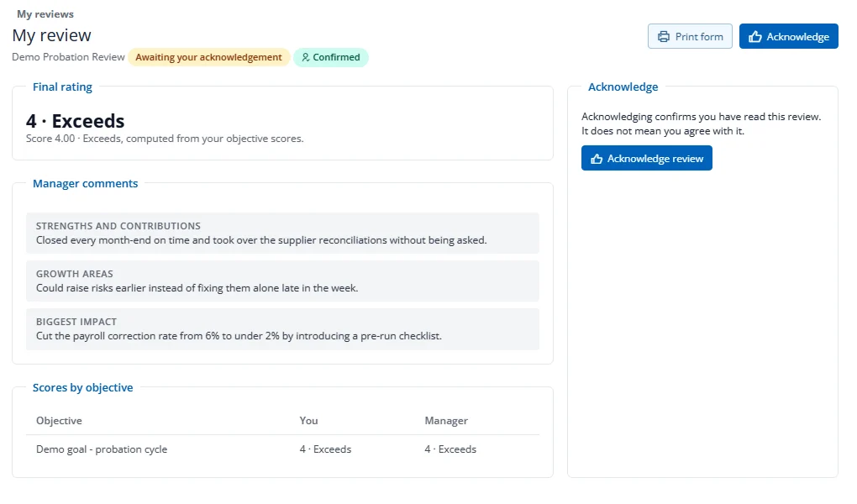Click the text explaining what acknowledging confirms
Screen dimensions: 857x504
(702, 123)
